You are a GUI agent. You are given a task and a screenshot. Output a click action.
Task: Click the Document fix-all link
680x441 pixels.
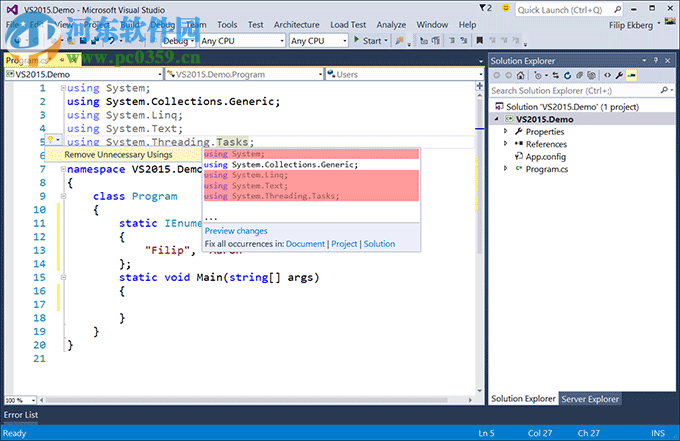[305, 244]
